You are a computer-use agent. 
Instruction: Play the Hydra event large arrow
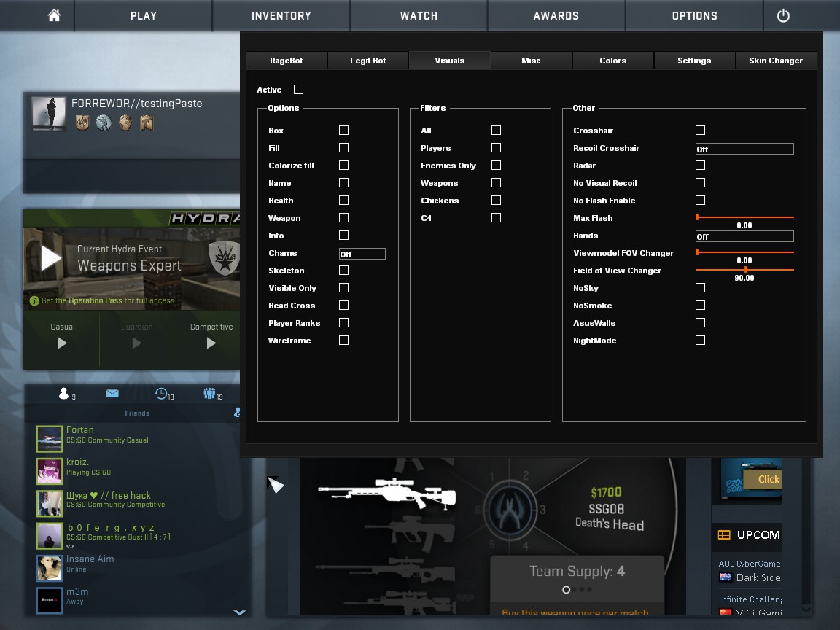pyautogui.click(x=52, y=258)
